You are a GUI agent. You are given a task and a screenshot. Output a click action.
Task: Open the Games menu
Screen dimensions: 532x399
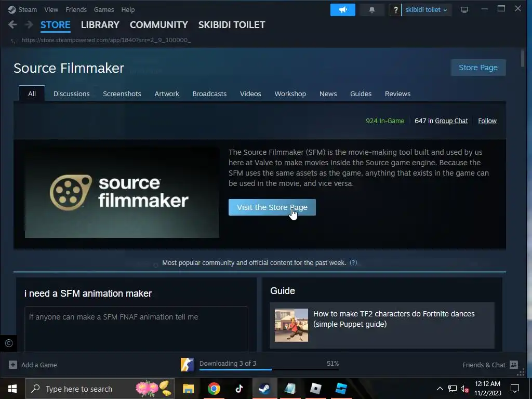[x=104, y=10]
